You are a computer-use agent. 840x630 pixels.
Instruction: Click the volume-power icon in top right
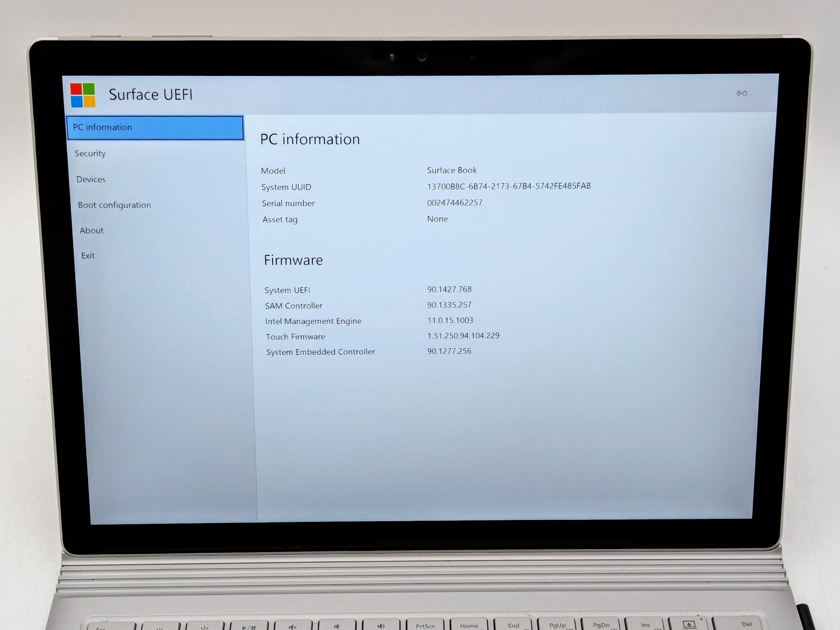pos(741,93)
